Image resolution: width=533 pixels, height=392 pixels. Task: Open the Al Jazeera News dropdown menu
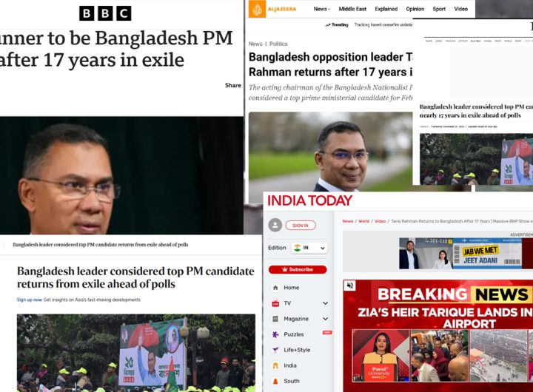tap(321, 9)
